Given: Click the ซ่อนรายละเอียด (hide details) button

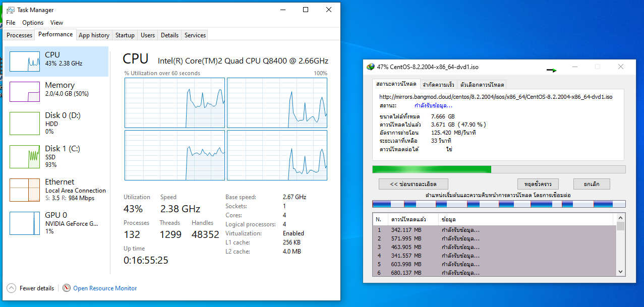Looking at the screenshot, I should pos(414,184).
